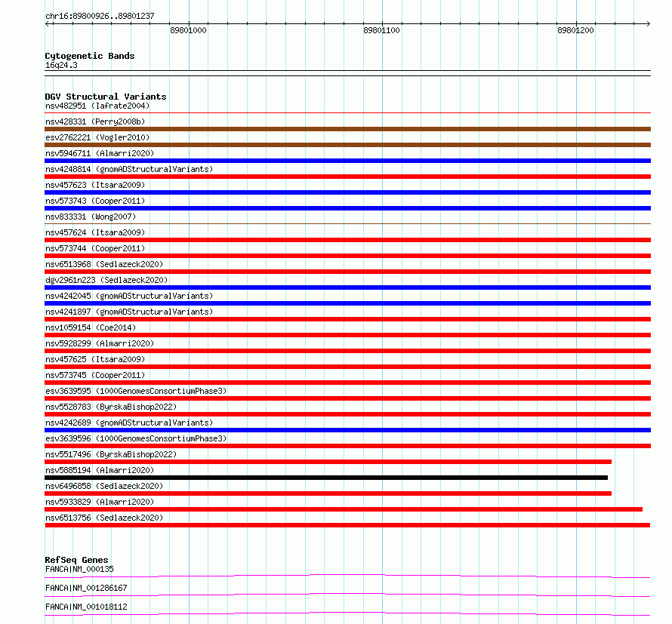Image resolution: width=672 pixels, height=624 pixels.
Task: Click the left scroll arrow on ruler
Action: tap(47, 24)
